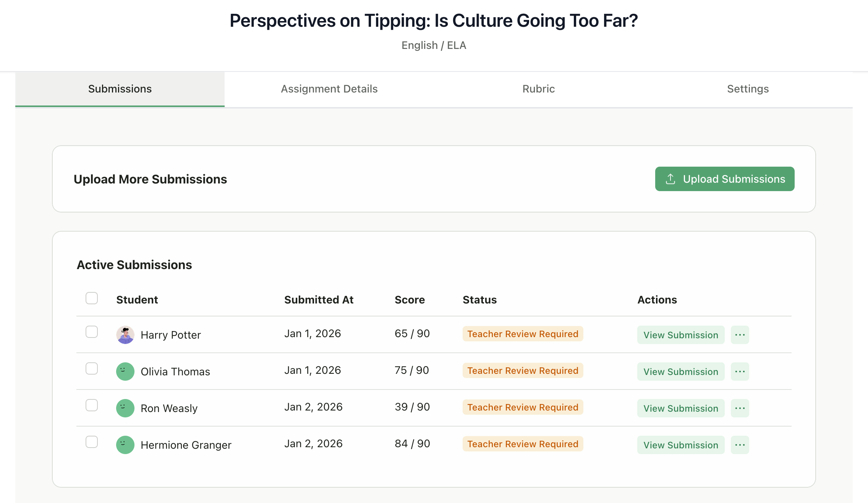Switch to the Assignment Details tab

pyautogui.click(x=329, y=89)
